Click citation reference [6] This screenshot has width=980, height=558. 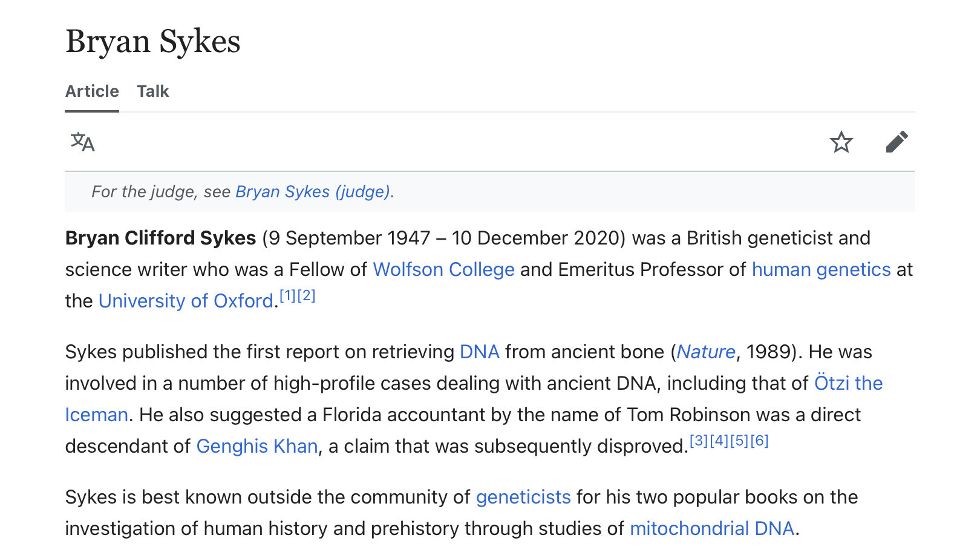pos(759,441)
